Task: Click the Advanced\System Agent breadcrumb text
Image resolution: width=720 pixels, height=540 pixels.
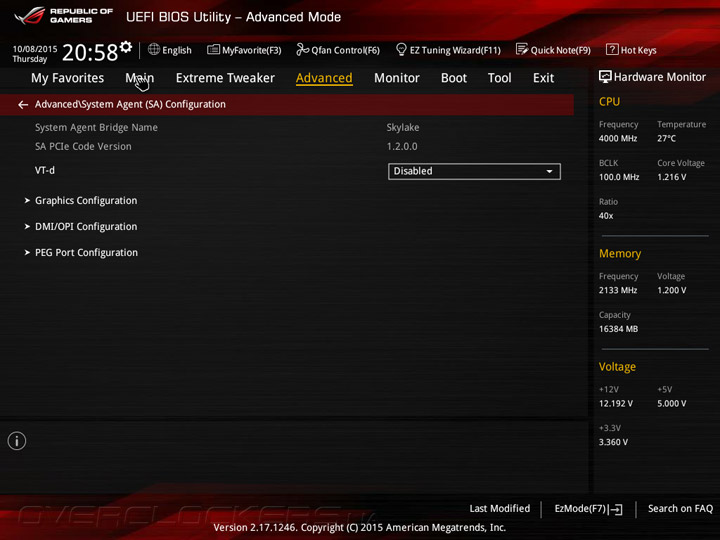Action: (x=130, y=104)
